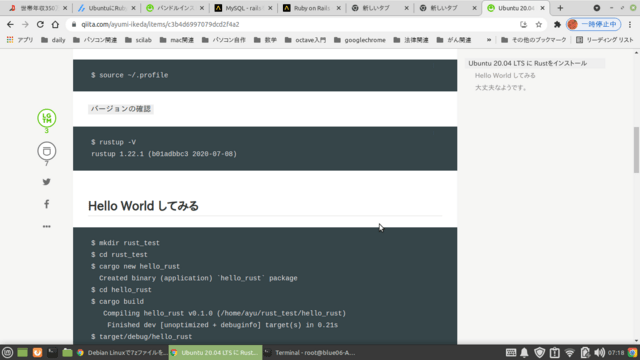Open the パソコン関連 bookmarks folder
The image size is (640, 360).
[x=95, y=40]
